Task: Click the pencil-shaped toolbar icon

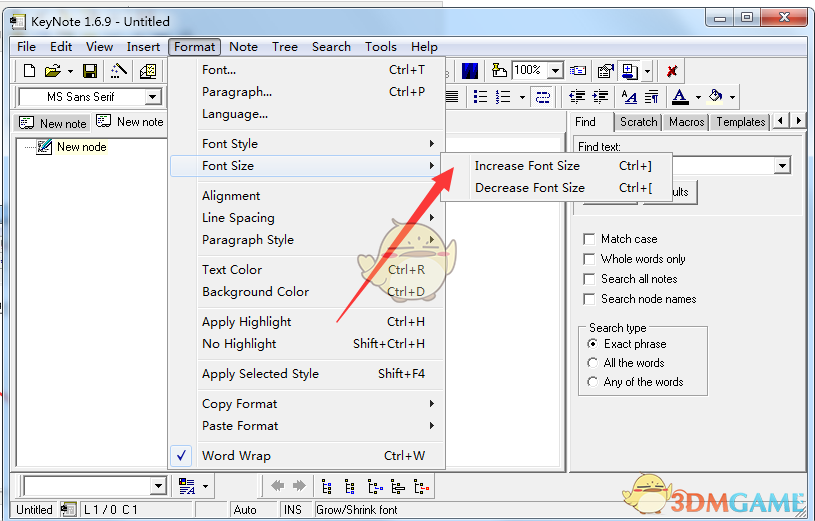Action: [119, 71]
